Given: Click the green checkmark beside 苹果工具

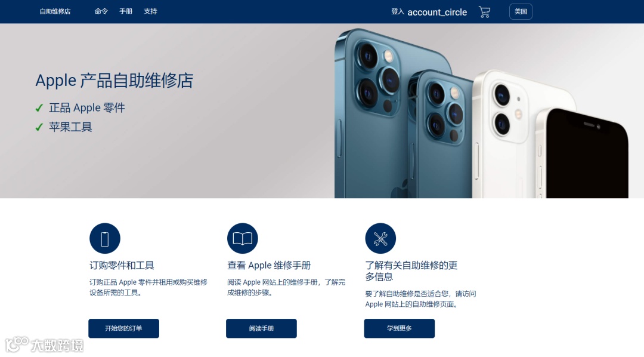Looking at the screenshot, I should click(x=39, y=127).
